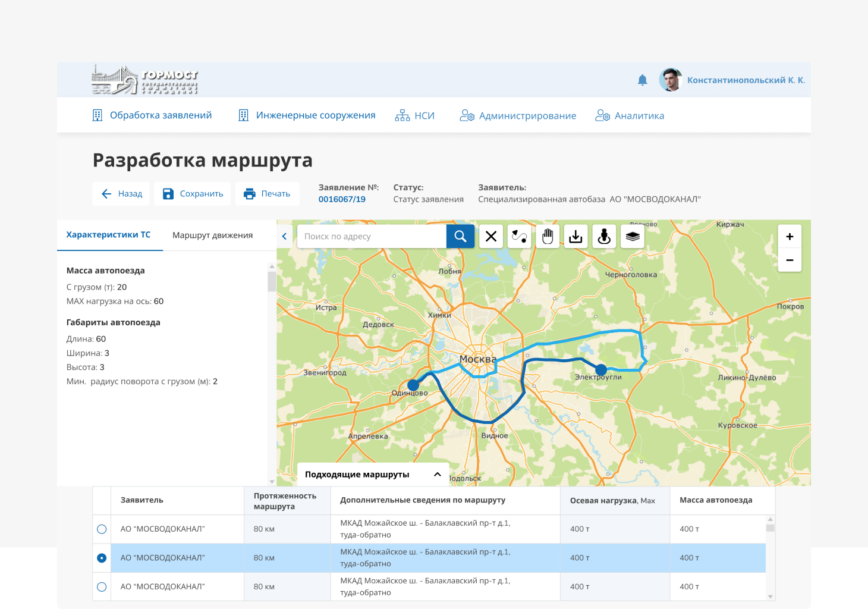This screenshot has height=609, width=868.
Task: Click the Черноголовка label on the map
Action: pyautogui.click(x=631, y=275)
